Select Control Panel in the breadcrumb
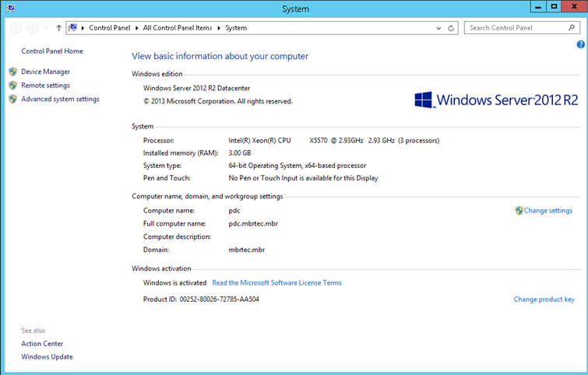 click(110, 28)
